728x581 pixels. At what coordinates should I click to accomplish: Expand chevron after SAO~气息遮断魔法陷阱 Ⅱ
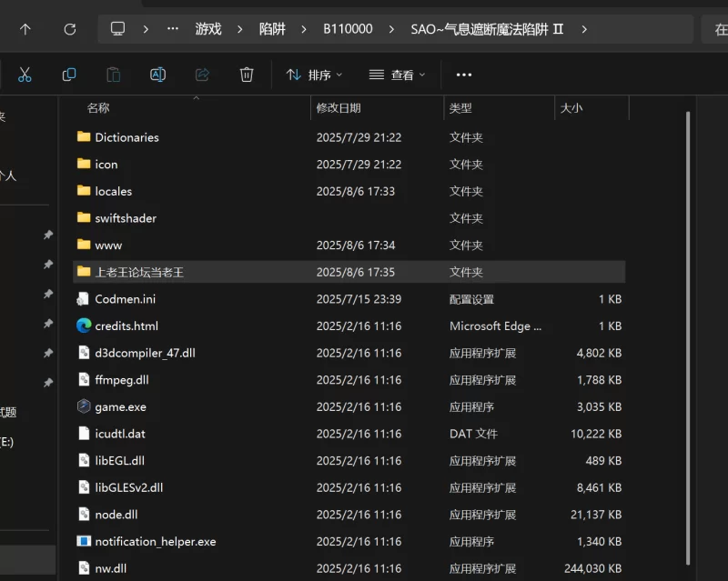[584, 29]
